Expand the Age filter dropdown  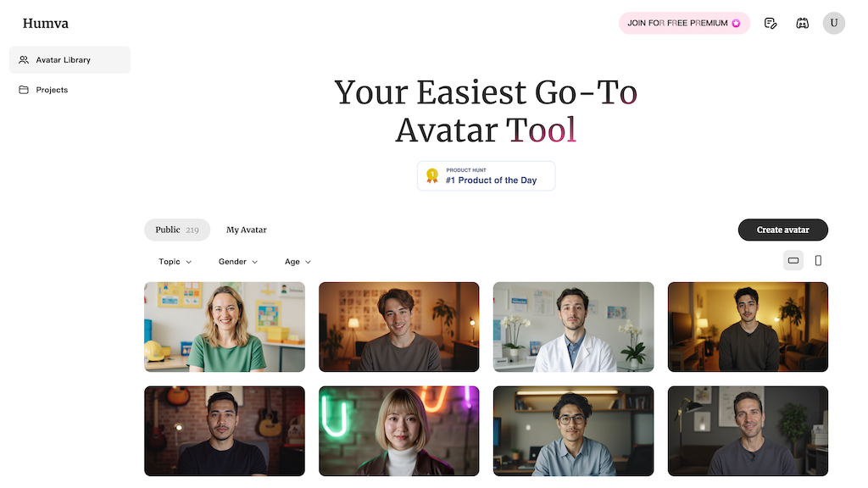point(298,262)
